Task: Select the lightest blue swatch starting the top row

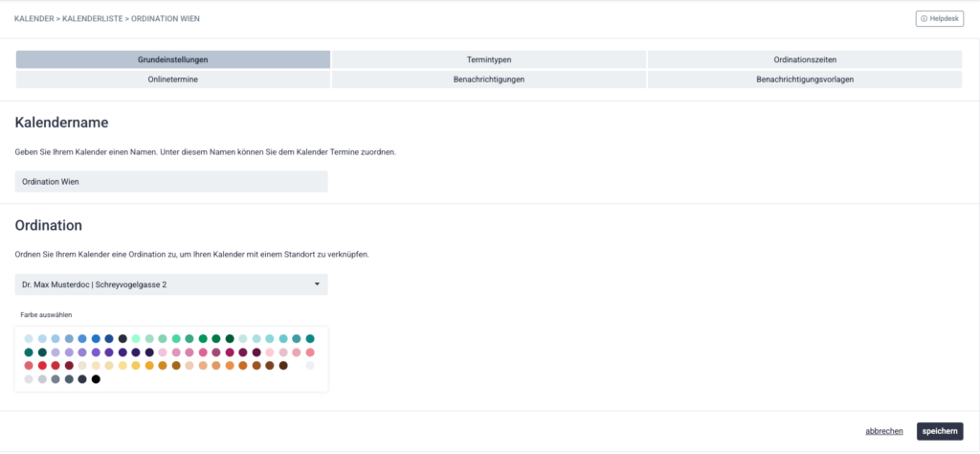Action: (x=29, y=339)
